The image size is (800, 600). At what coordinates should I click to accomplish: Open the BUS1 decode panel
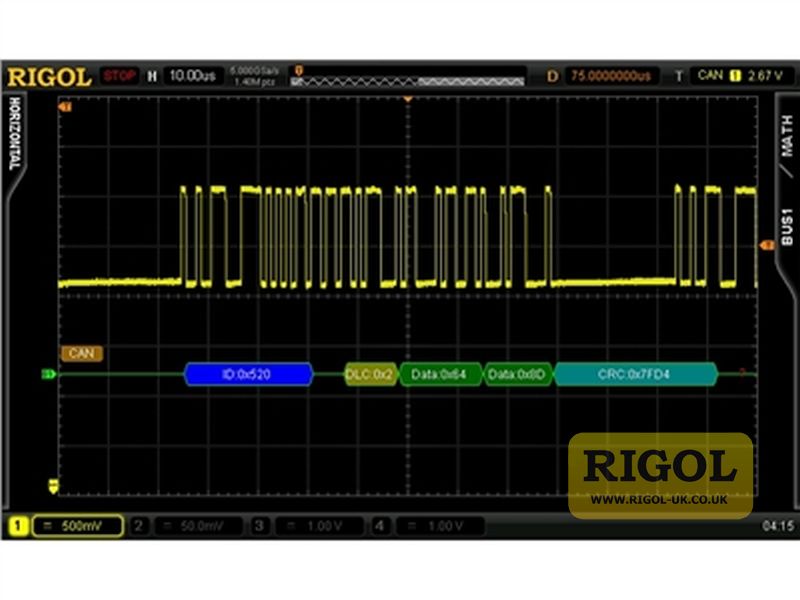pos(788,225)
